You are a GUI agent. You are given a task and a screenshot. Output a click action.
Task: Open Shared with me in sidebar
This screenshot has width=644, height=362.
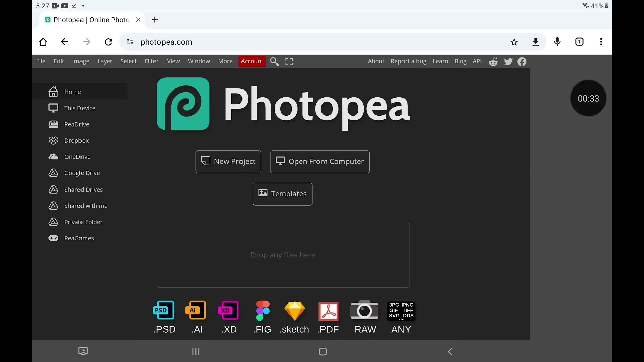tap(80, 206)
